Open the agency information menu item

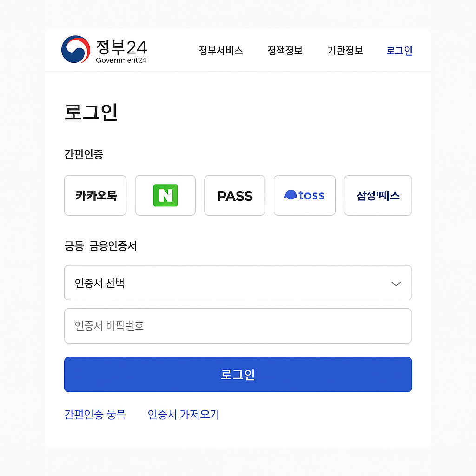(345, 50)
